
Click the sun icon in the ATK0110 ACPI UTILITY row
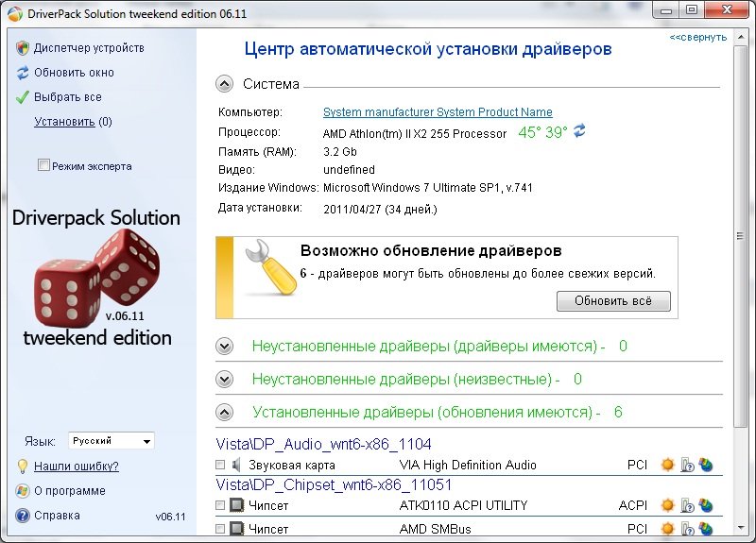[x=668, y=505]
